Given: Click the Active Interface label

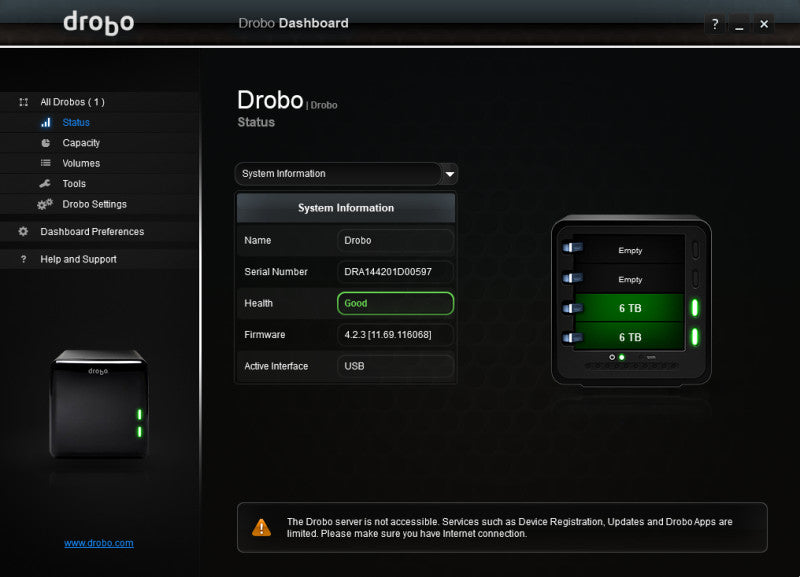Looking at the screenshot, I should pos(276,366).
